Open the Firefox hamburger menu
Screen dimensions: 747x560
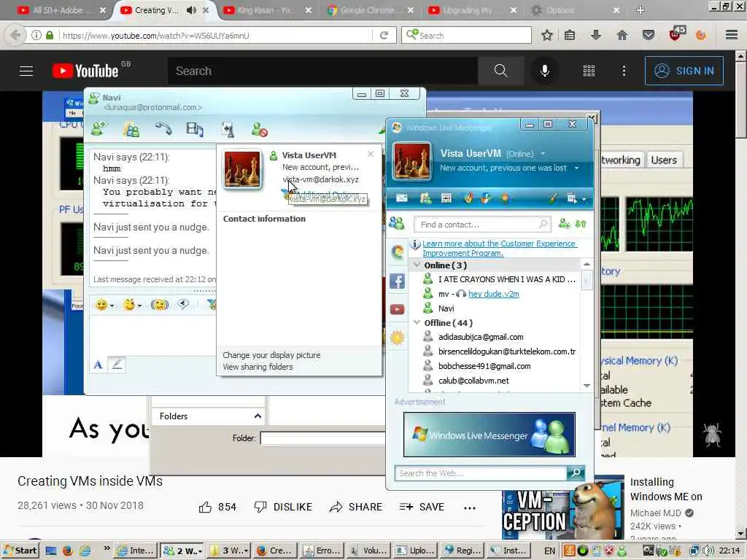tap(732, 35)
